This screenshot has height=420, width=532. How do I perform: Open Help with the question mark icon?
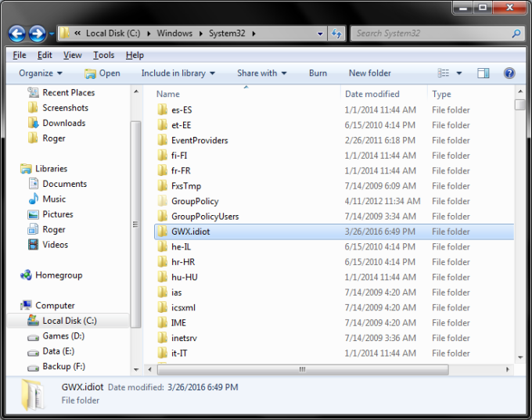click(509, 74)
